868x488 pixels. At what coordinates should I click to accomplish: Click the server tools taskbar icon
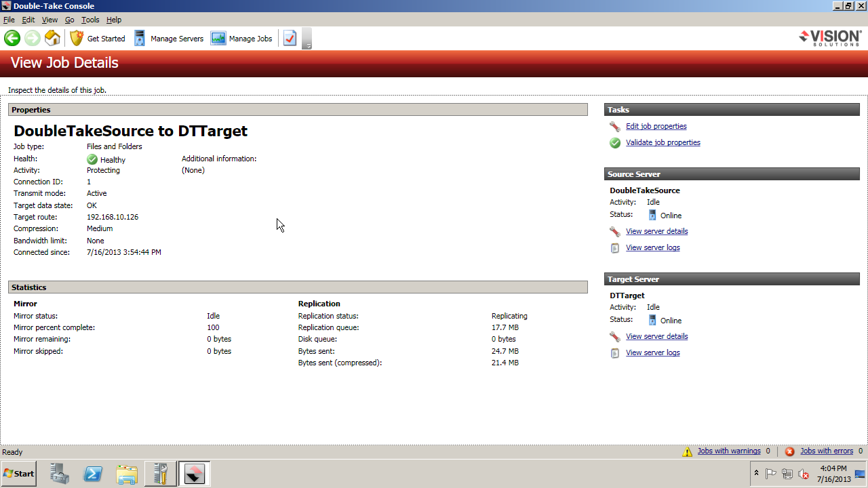161,474
